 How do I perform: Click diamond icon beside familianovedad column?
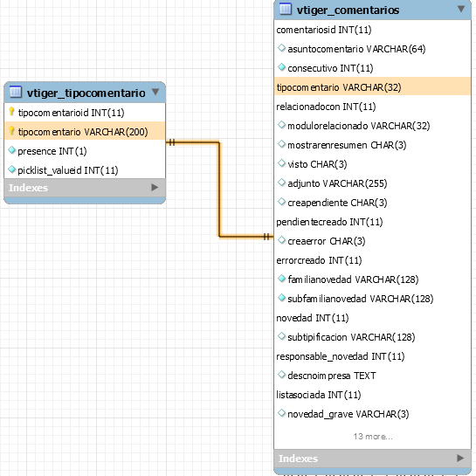(x=282, y=279)
